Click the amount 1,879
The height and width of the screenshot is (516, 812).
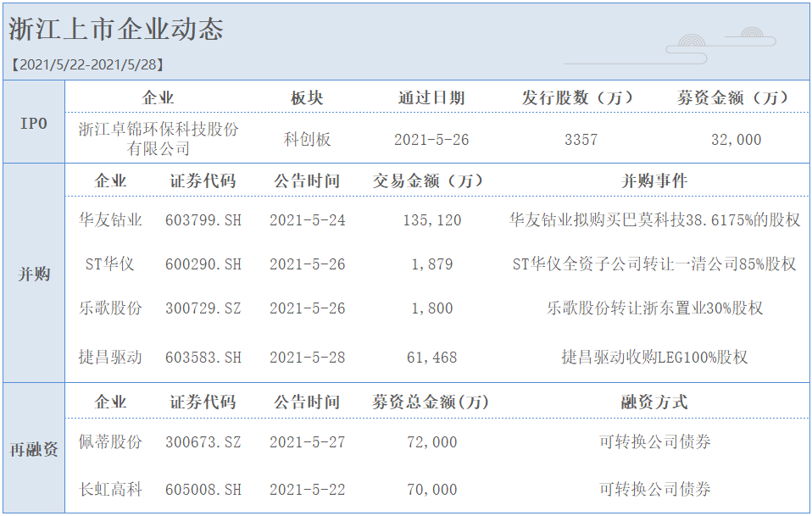(432, 264)
